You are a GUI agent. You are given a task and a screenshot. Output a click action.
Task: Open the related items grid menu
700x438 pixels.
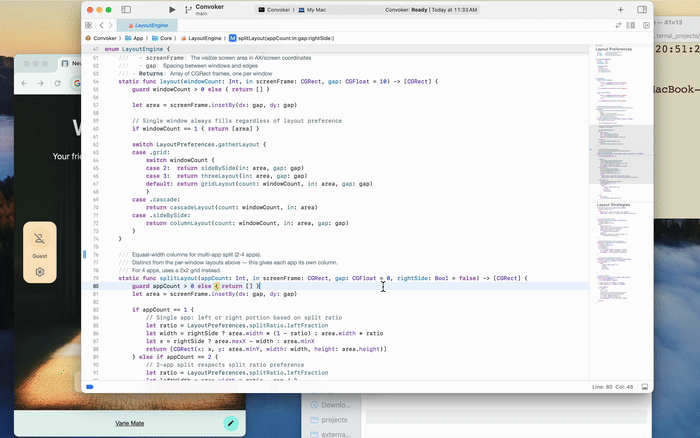coord(88,25)
